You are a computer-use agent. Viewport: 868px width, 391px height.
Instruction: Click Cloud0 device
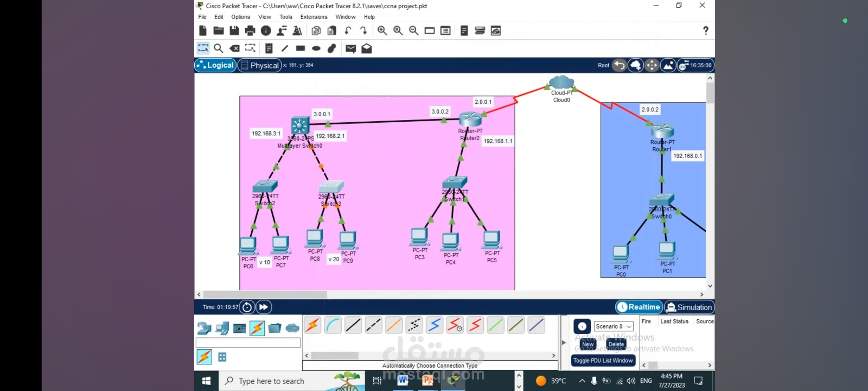pos(561,82)
